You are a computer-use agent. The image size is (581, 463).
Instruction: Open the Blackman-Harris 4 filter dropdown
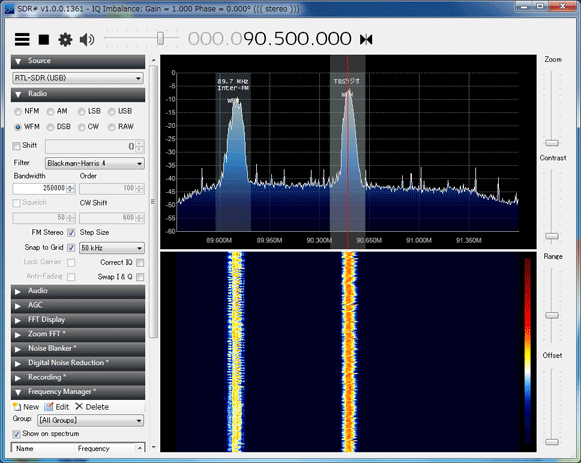click(94, 163)
